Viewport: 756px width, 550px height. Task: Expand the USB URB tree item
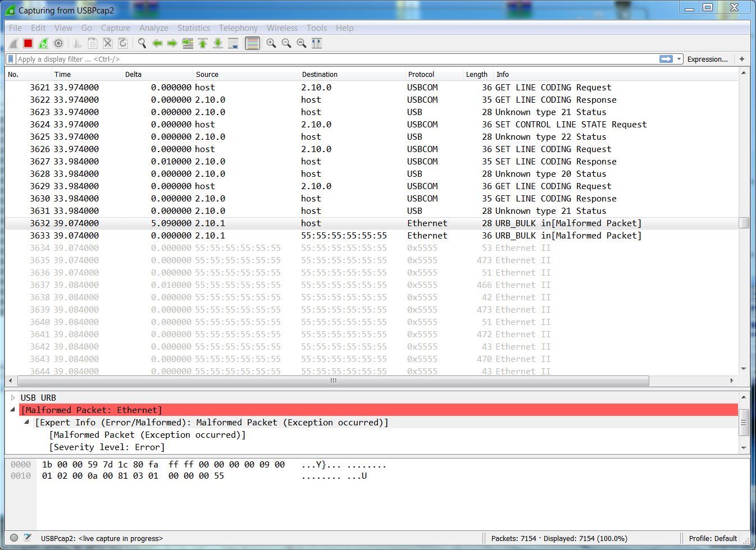(13, 397)
